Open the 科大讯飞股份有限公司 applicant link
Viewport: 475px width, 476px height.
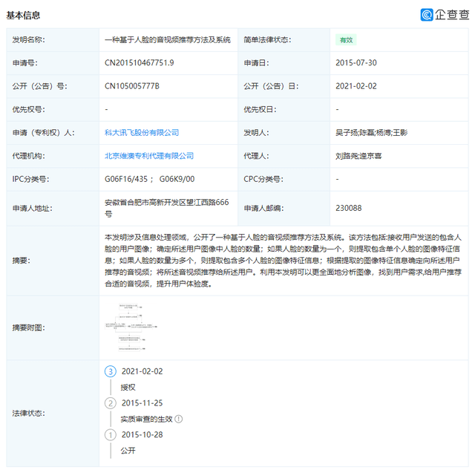pos(142,133)
